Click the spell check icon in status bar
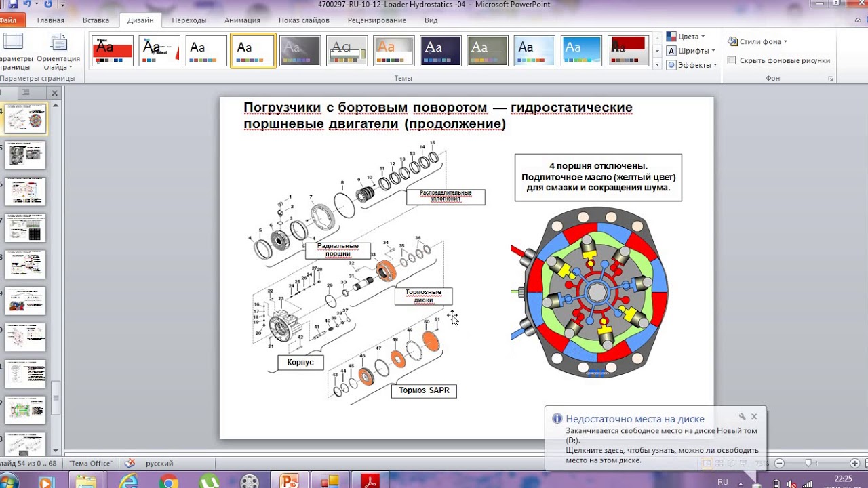Viewport: 868px width, 488px height. click(130, 463)
